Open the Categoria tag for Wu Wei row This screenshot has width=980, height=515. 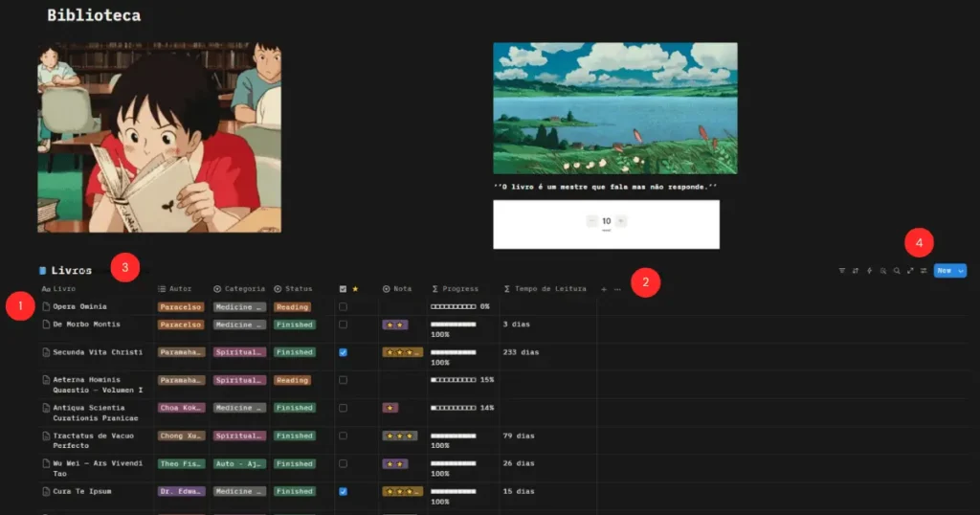[x=239, y=463]
